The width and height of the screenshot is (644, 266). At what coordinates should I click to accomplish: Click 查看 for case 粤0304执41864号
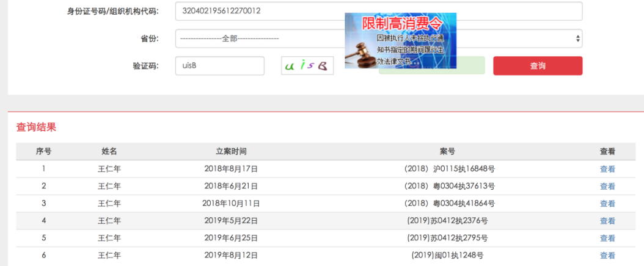pyautogui.click(x=607, y=203)
